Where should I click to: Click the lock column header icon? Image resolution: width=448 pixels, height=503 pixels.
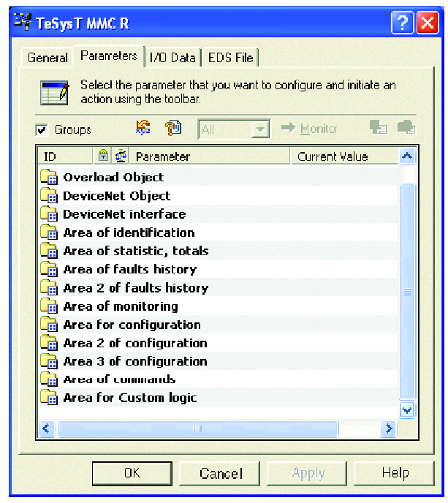point(103,156)
